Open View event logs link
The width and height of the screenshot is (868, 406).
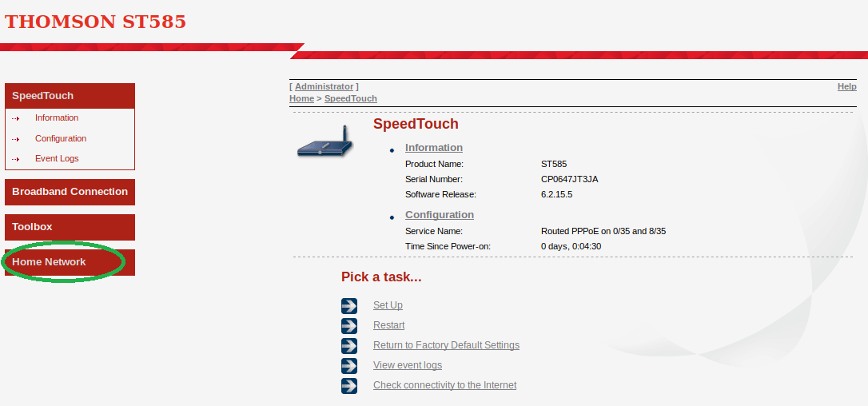(x=408, y=365)
